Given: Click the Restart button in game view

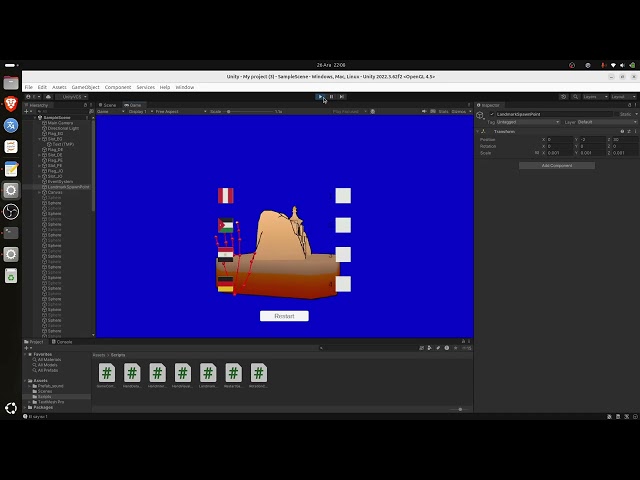Looking at the screenshot, I should point(284,316).
